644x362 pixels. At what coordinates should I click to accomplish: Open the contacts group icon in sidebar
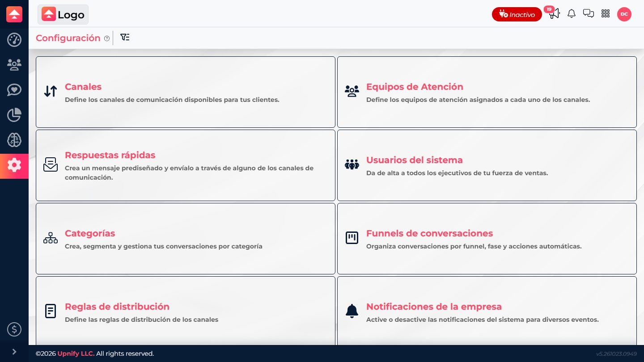coord(14,65)
